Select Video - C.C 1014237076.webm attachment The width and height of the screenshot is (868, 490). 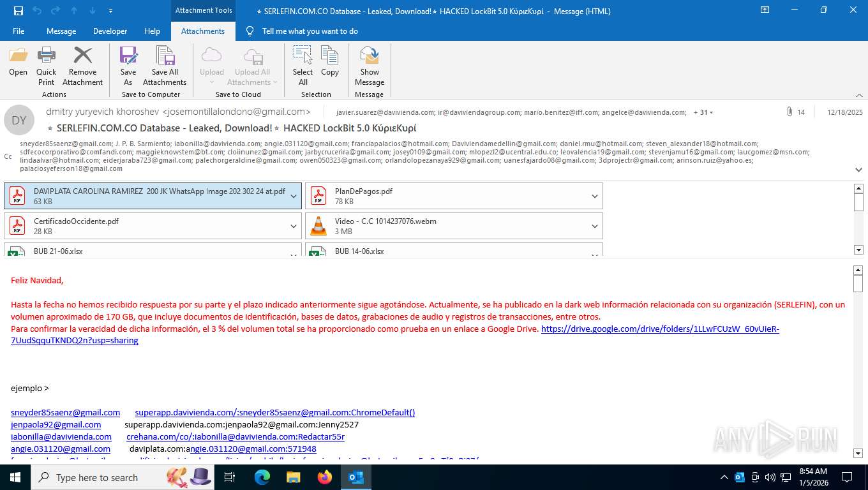(447, 226)
